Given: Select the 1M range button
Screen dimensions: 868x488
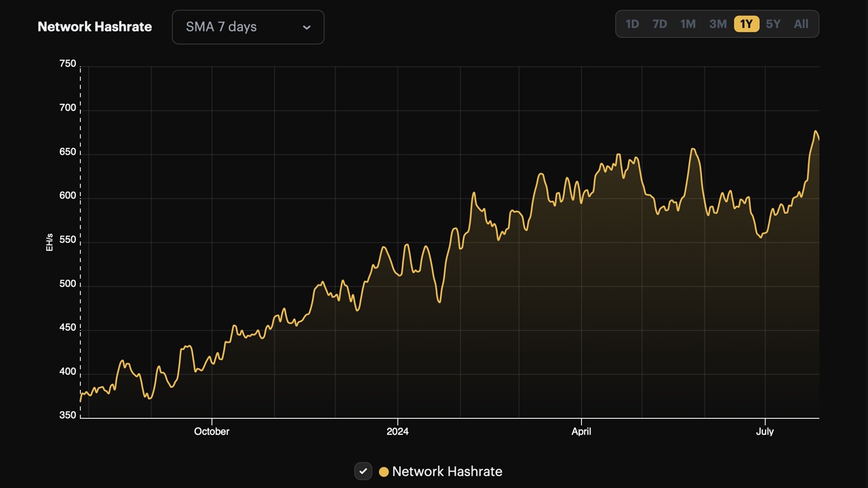Looking at the screenshot, I should tap(688, 24).
